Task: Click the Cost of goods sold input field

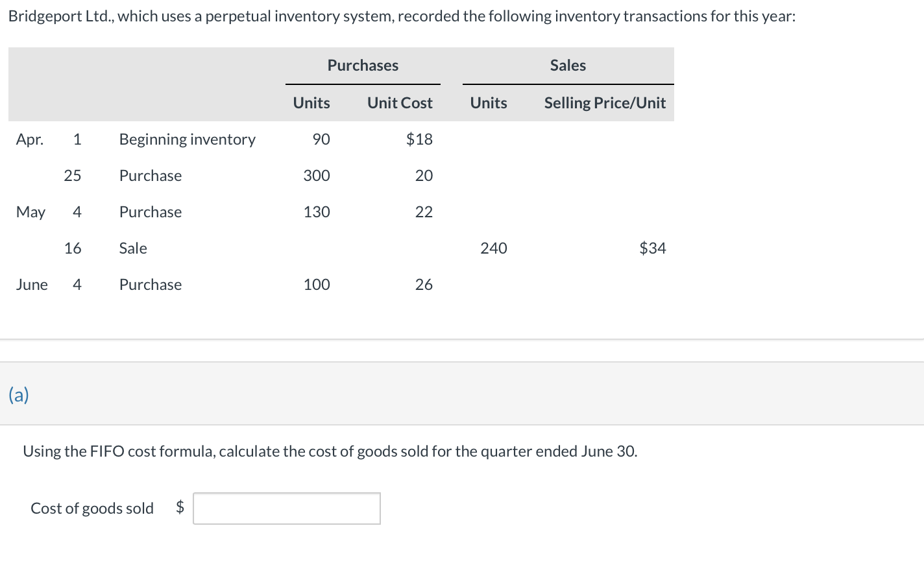Action: pyautogui.click(x=286, y=509)
